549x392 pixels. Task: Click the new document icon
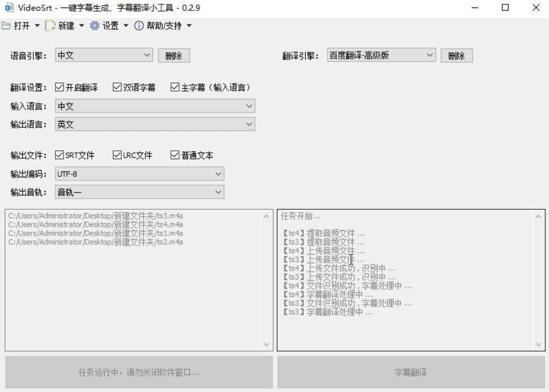click(x=50, y=26)
